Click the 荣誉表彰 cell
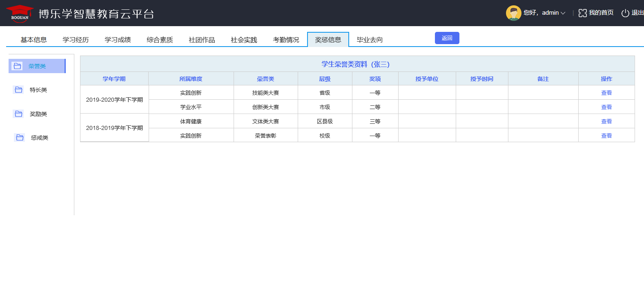The image size is (644, 306). (x=266, y=136)
